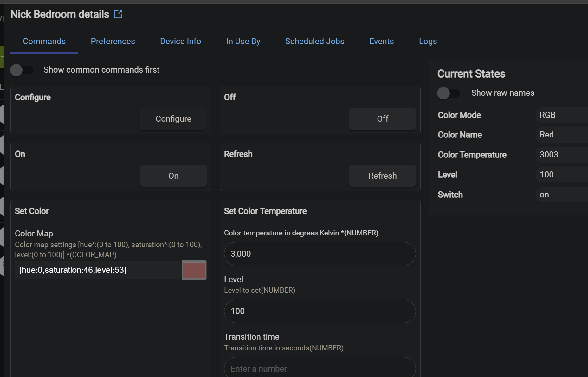Enable Show raw names toggle
The height and width of the screenshot is (377, 588).
(448, 93)
